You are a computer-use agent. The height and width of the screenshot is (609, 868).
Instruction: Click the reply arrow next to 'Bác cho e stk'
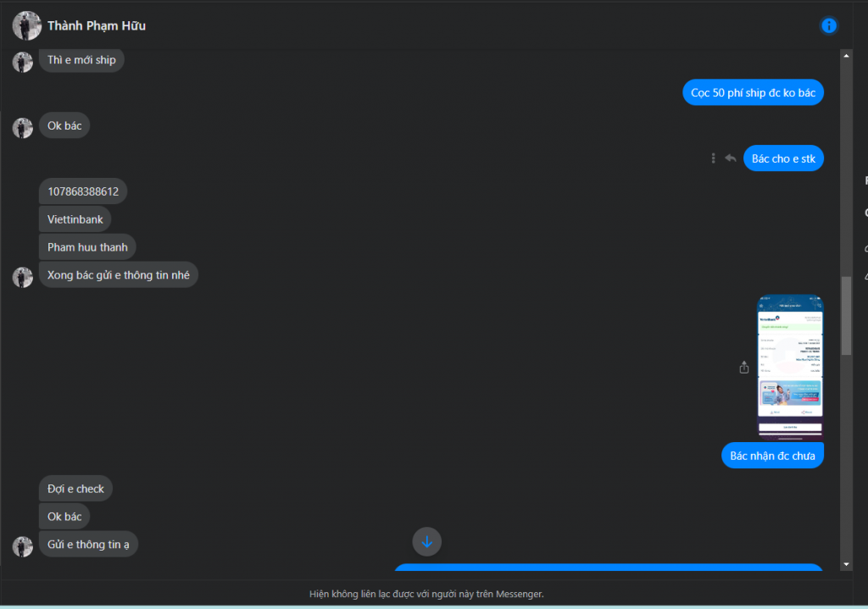click(731, 158)
